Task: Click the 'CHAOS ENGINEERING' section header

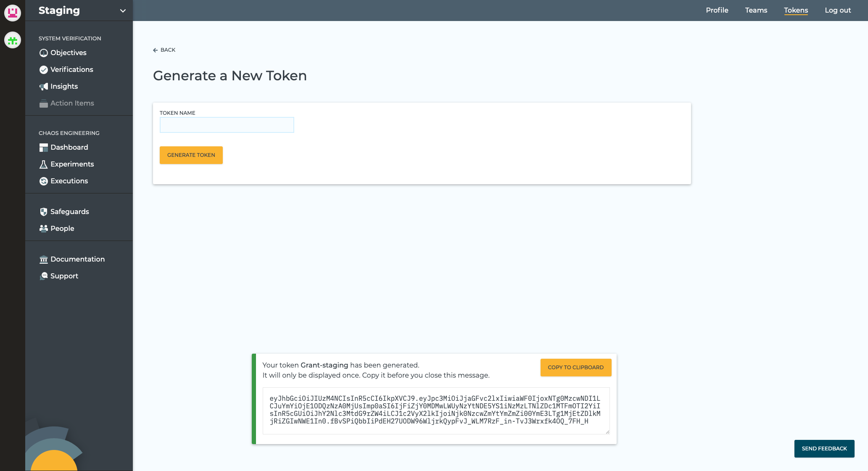Action: 69,133
